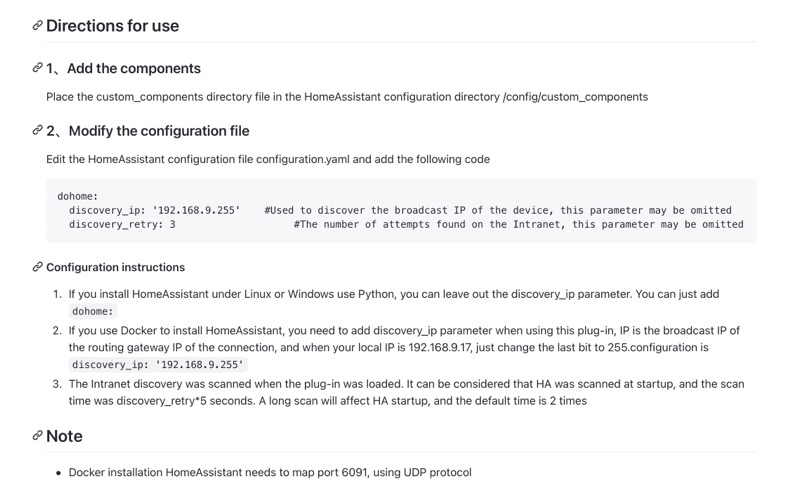The image size is (800, 496).
Task: Click the discovery_ip value in the code block
Action: click(196, 210)
